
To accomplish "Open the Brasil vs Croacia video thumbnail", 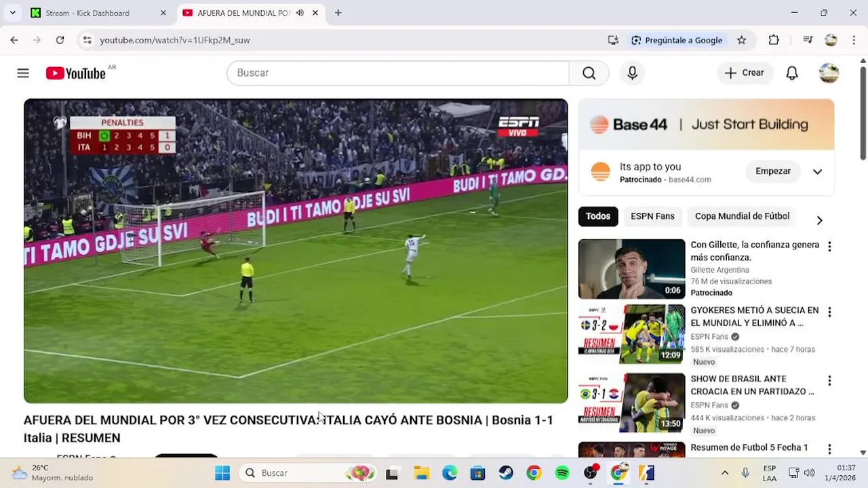I will click(x=631, y=403).
